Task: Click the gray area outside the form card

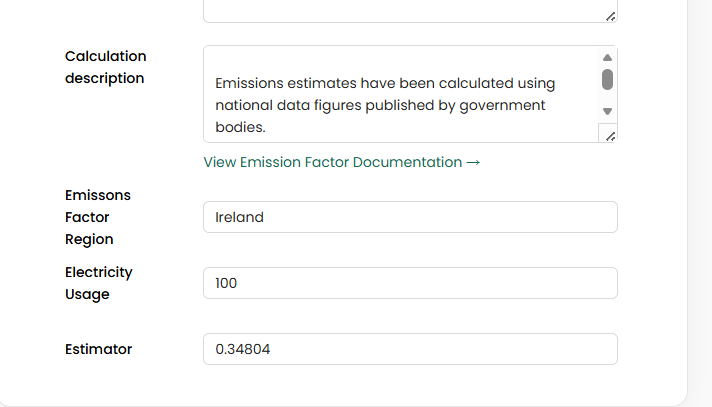Action: click(700, 200)
